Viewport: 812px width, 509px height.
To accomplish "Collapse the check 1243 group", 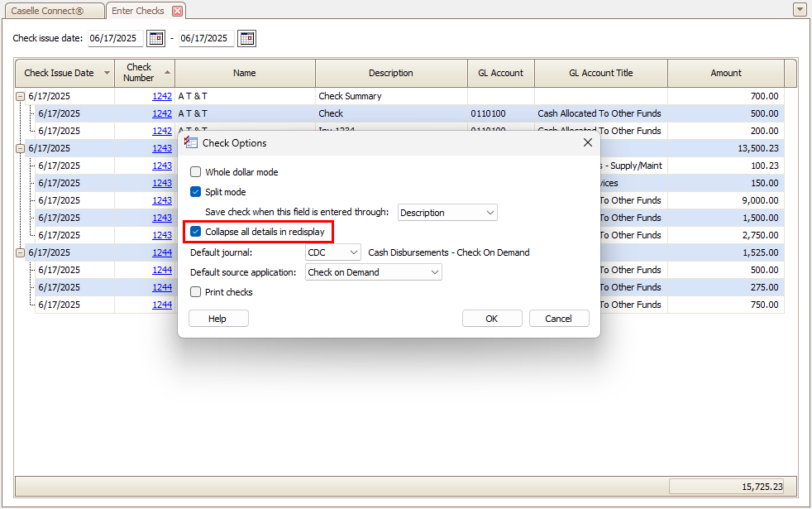I will click(20, 148).
